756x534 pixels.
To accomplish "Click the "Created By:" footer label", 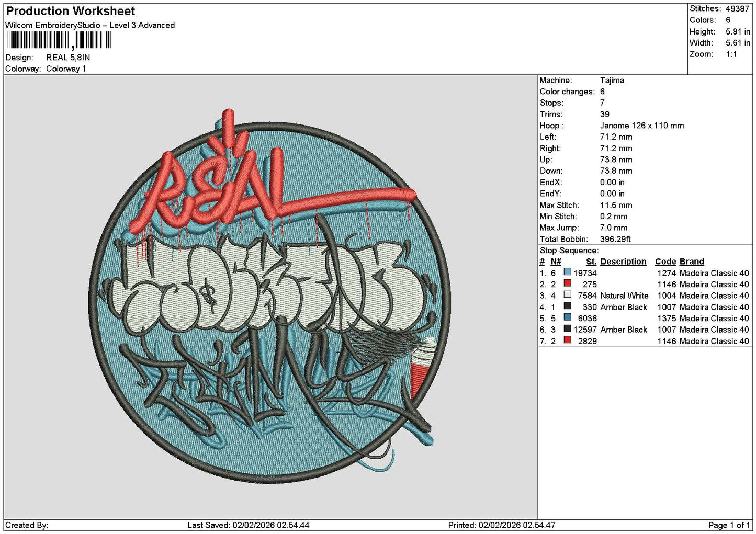I will (27, 525).
